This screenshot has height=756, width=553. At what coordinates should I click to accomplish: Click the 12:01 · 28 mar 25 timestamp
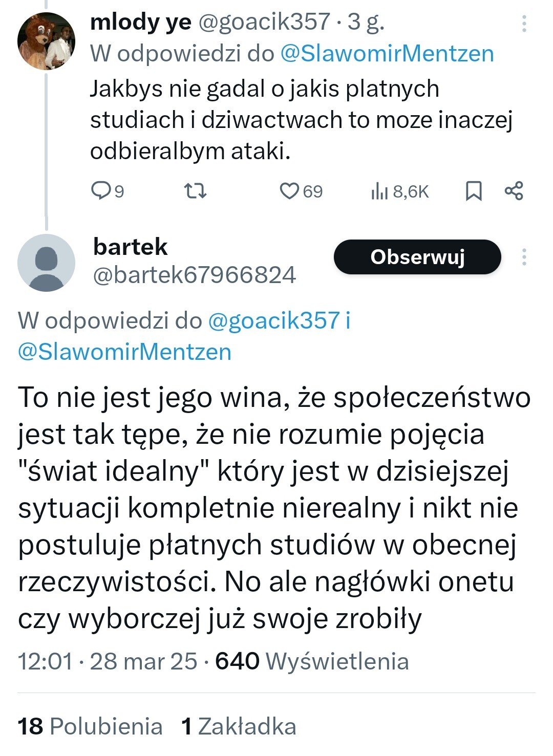pyautogui.click(x=108, y=661)
